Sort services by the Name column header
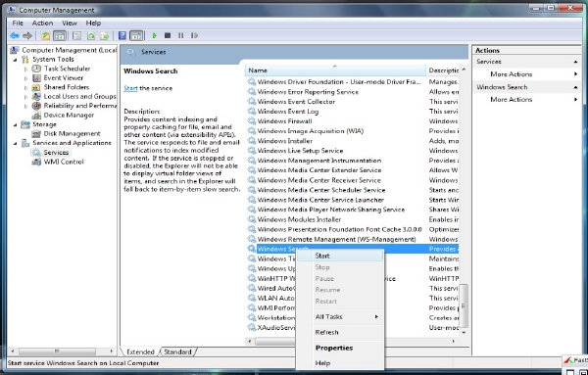 335,70
